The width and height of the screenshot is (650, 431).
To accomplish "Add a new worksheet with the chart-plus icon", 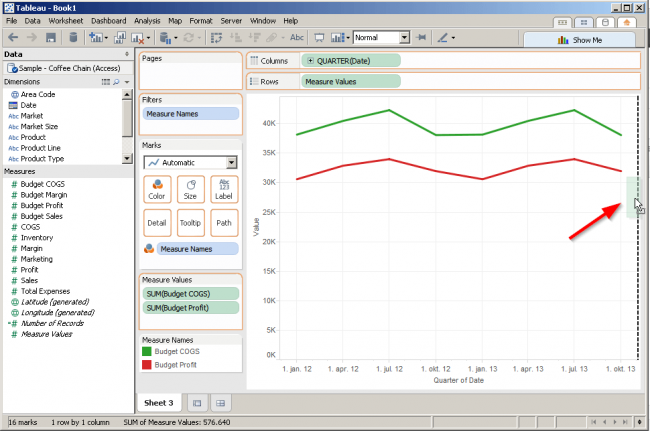I will (96, 38).
